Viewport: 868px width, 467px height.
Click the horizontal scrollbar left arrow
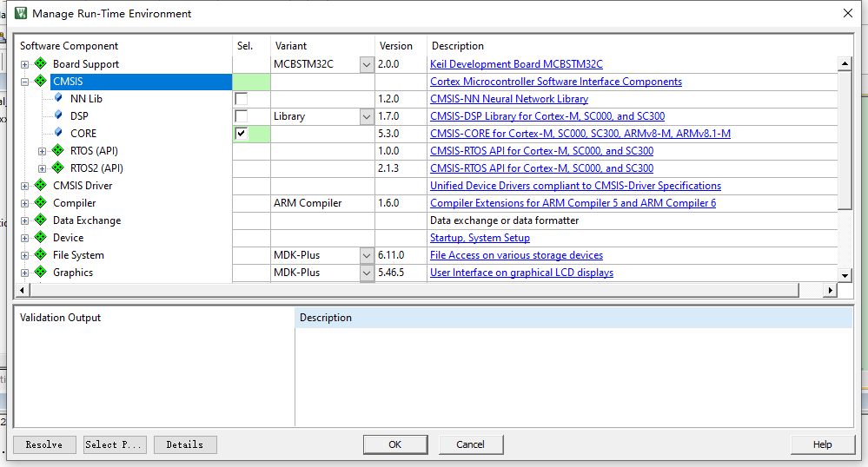tap(22, 290)
